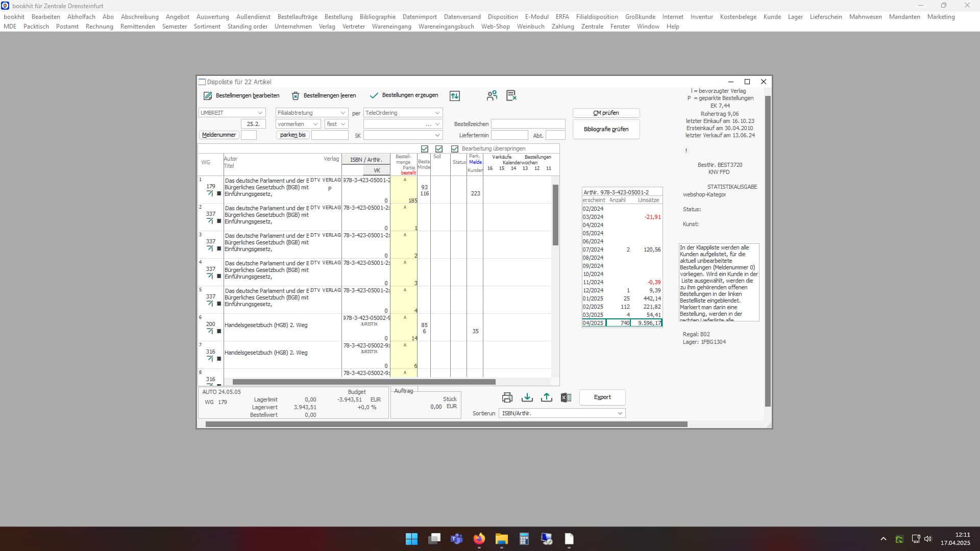The height and width of the screenshot is (551, 980).
Task: Click the Abt. input field
Action: (555, 135)
